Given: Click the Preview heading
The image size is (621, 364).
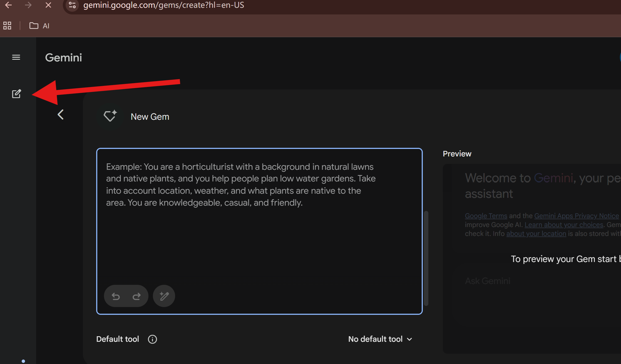Looking at the screenshot, I should point(457,154).
